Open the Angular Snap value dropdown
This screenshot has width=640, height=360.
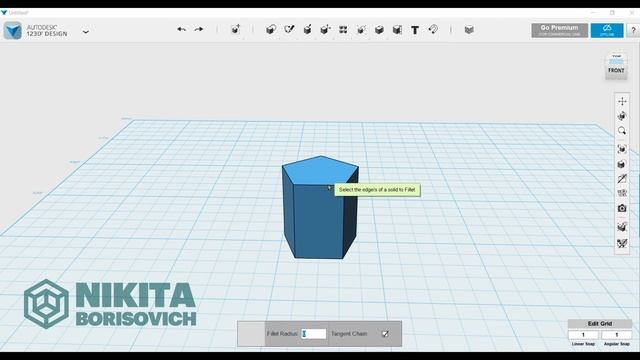[x=617, y=335]
